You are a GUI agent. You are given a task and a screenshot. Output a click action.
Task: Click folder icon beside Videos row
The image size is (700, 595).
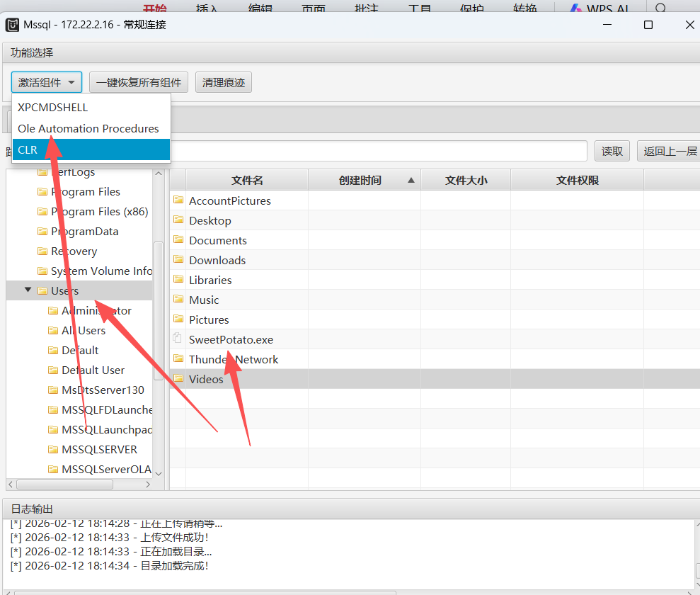178,378
